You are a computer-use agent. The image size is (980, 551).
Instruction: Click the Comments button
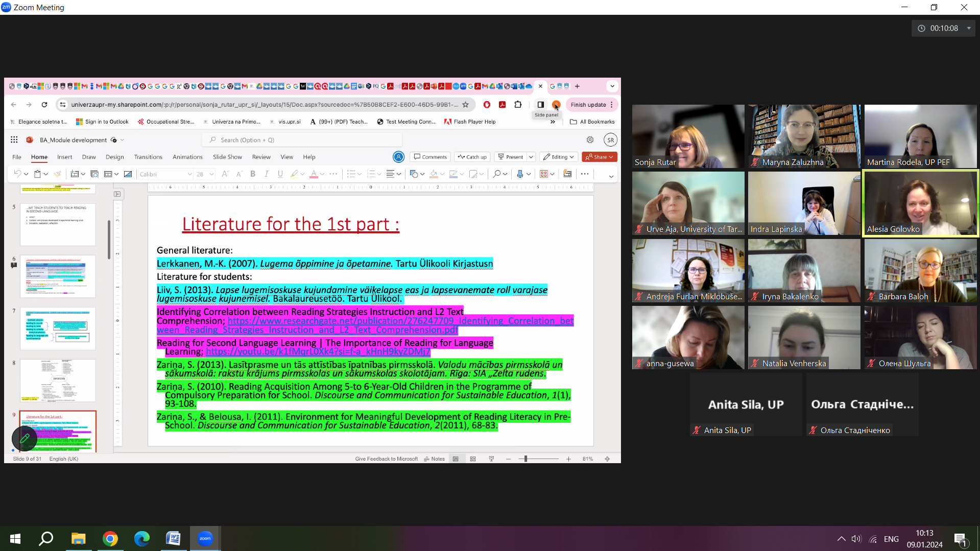coord(431,157)
